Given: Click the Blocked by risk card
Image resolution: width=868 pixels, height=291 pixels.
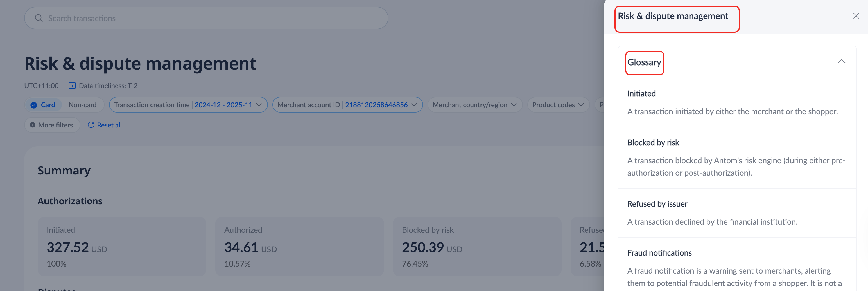Looking at the screenshot, I should [x=477, y=247].
